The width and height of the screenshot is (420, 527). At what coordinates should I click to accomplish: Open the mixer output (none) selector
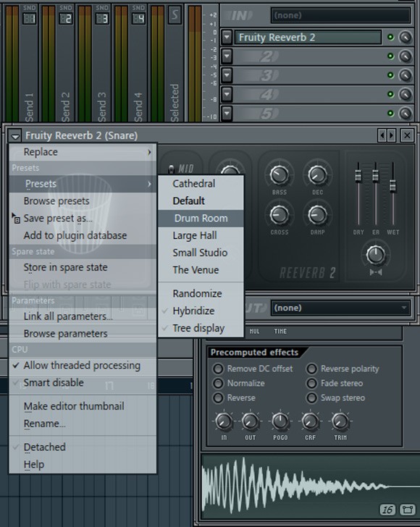(340, 308)
